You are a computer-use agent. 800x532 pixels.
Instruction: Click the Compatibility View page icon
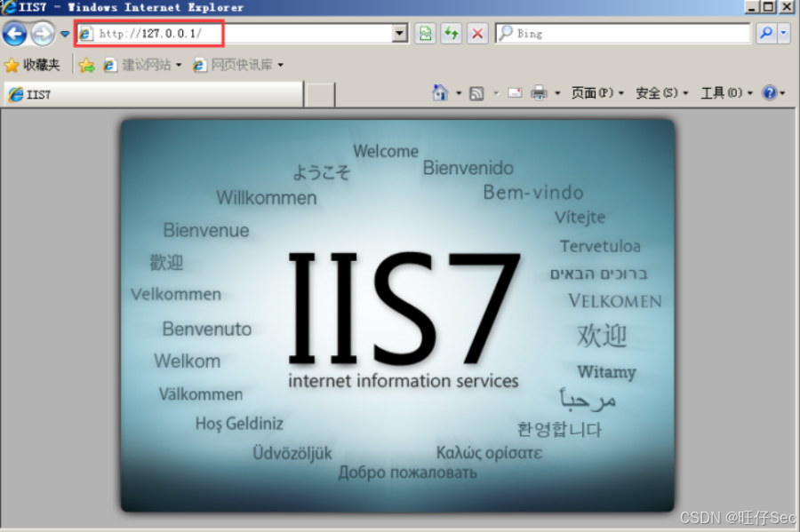pos(425,34)
